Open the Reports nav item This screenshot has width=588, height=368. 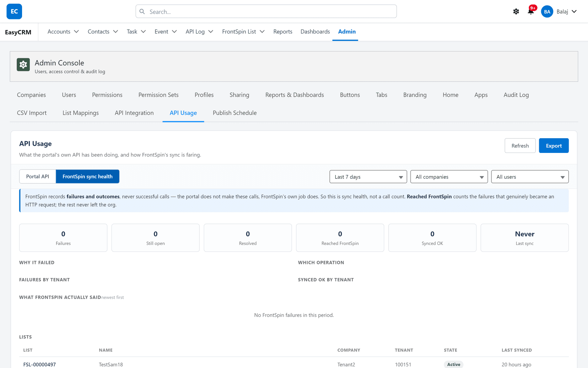283,31
